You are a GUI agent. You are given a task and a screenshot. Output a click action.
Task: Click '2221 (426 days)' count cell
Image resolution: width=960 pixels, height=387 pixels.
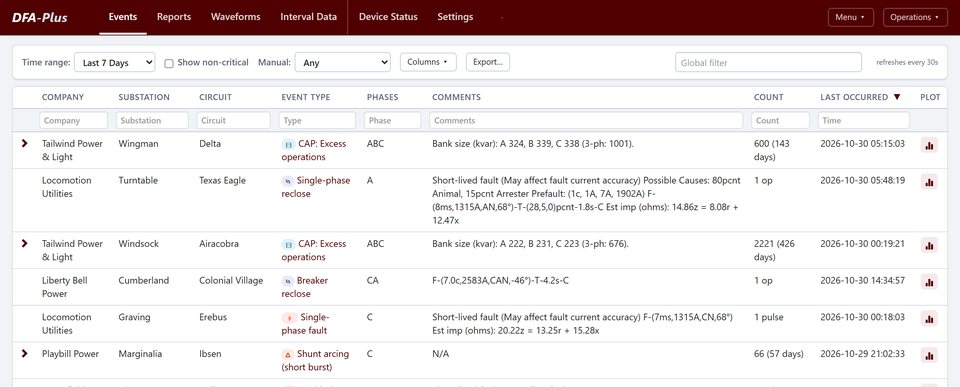(773, 250)
